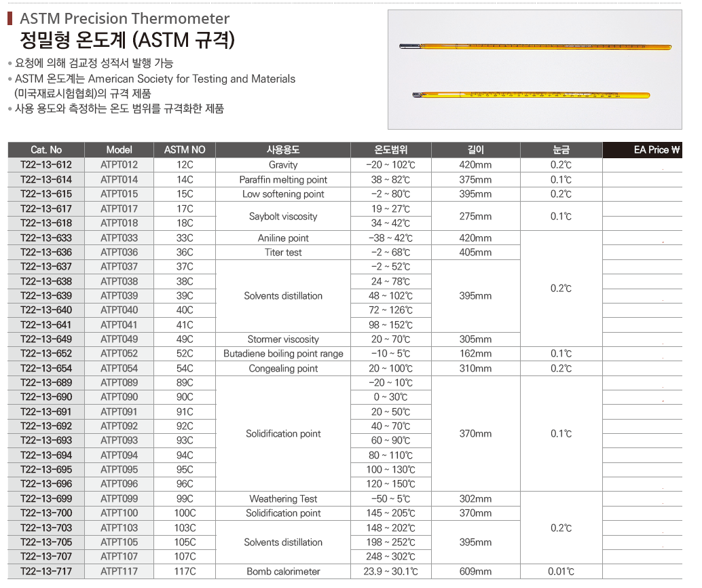Select catalog number T22-13-612
702x588 pixels.
[46, 165]
